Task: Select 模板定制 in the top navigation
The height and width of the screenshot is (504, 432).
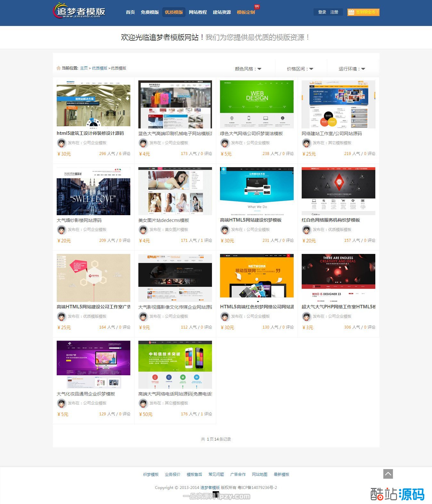Action: pyautogui.click(x=246, y=12)
